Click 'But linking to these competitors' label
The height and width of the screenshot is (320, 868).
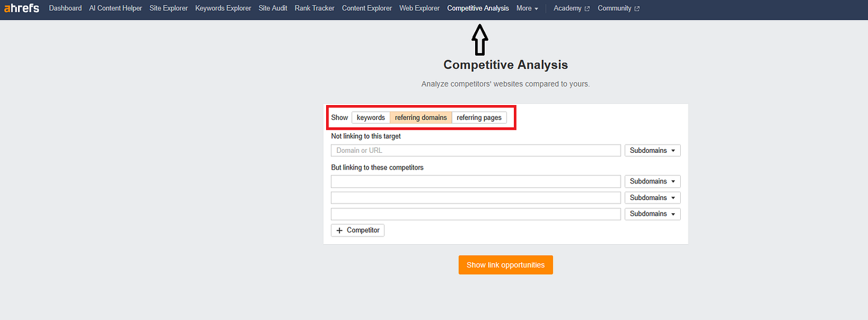coord(377,168)
